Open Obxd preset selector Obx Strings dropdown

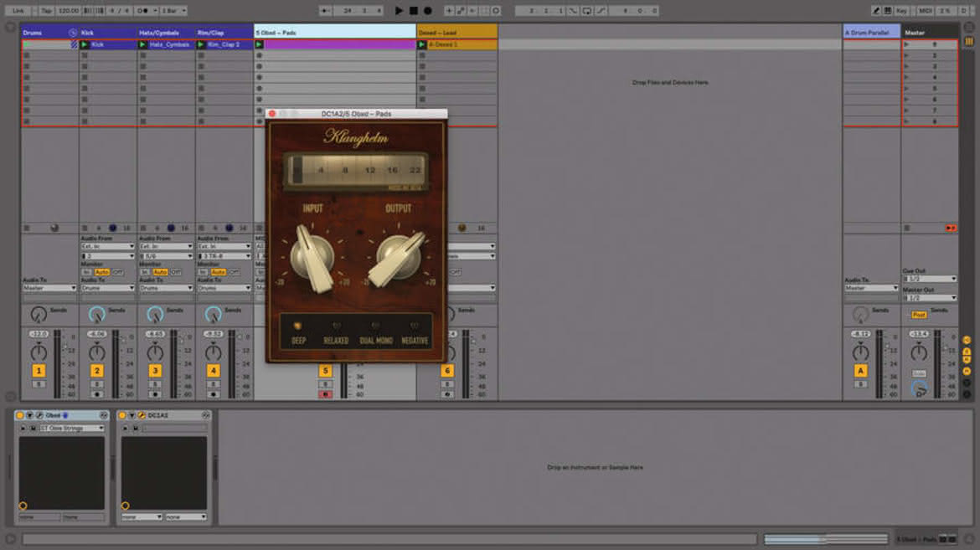click(x=72, y=428)
